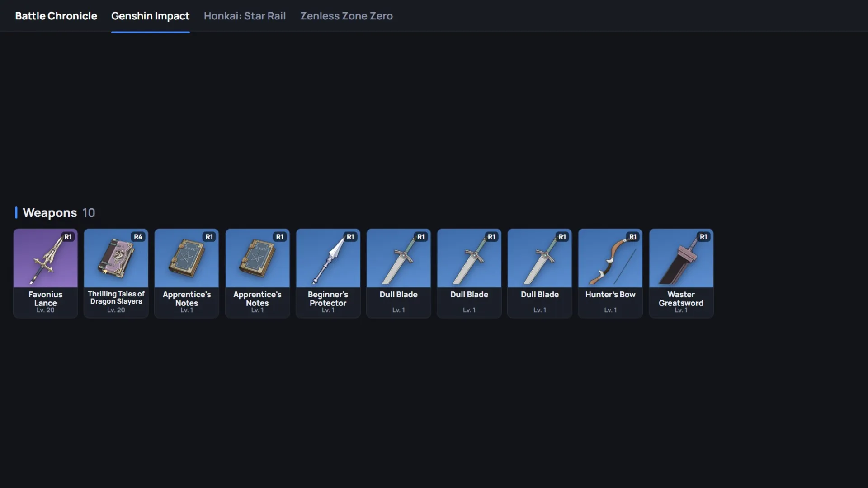Click the Favonius Lance name label

tap(45, 299)
